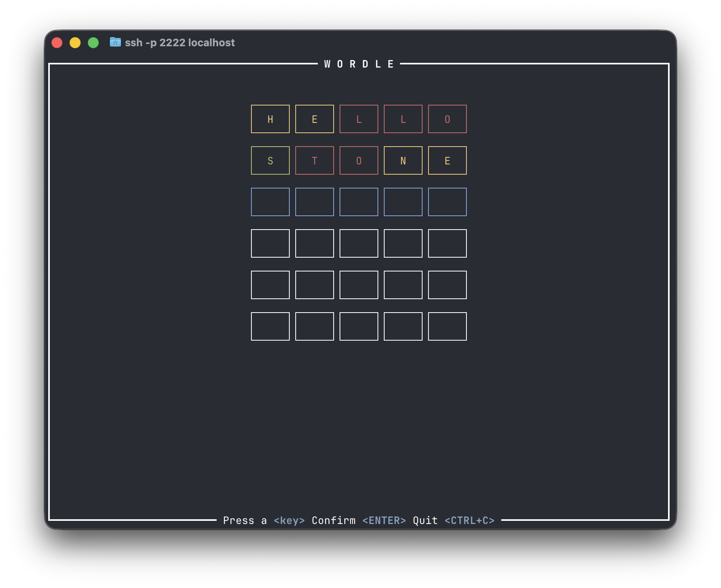Click the yellow minimize window button
Screen dimensions: 721x588
click(75, 43)
